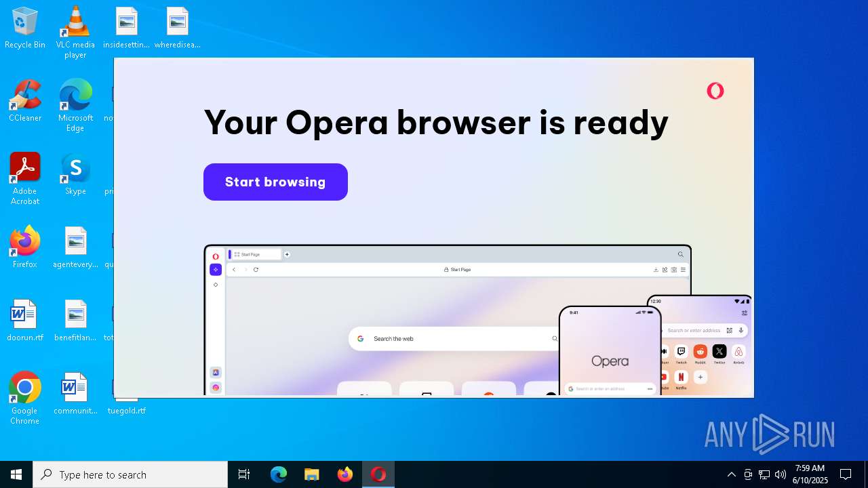Open the clock and date flyout
The width and height of the screenshot is (868, 488).
811,474
